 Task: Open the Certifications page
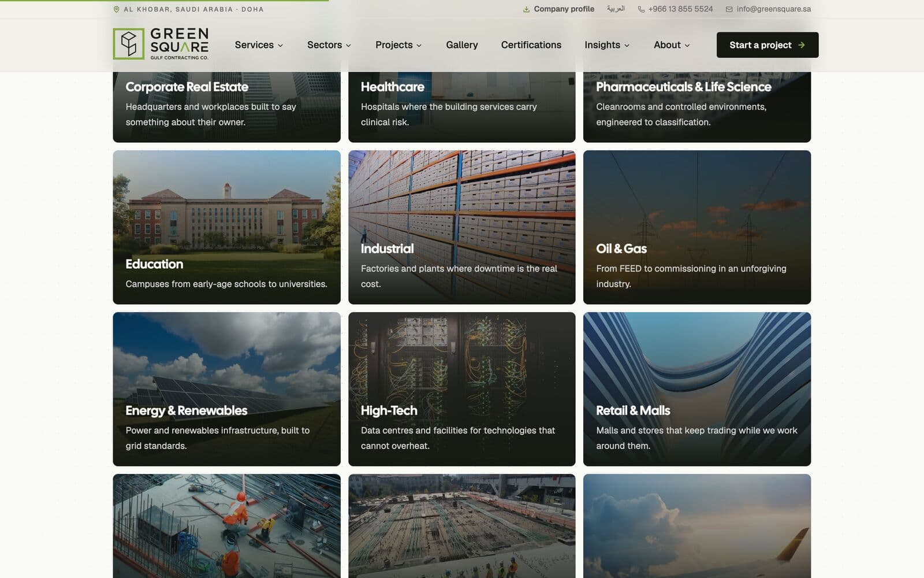[531, 45]
